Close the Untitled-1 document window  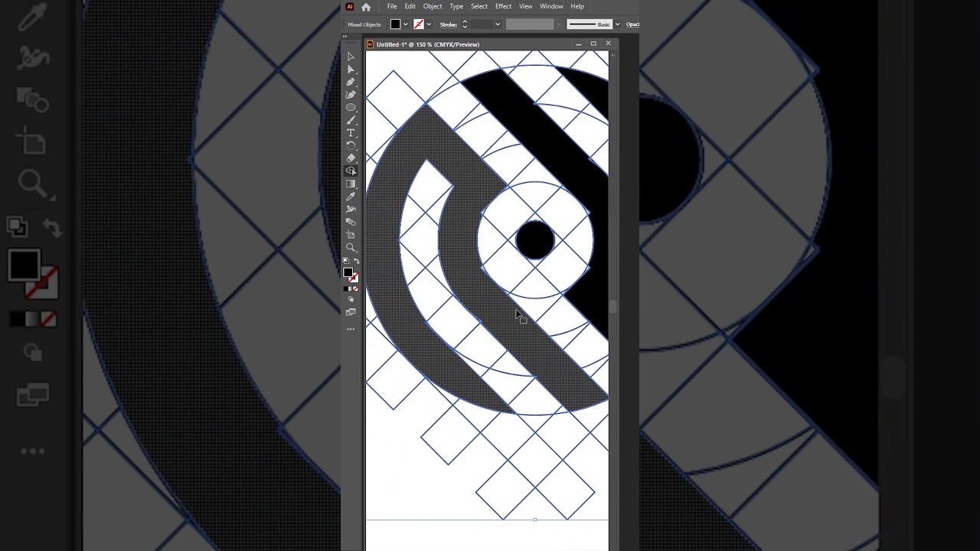pos(608,44)
